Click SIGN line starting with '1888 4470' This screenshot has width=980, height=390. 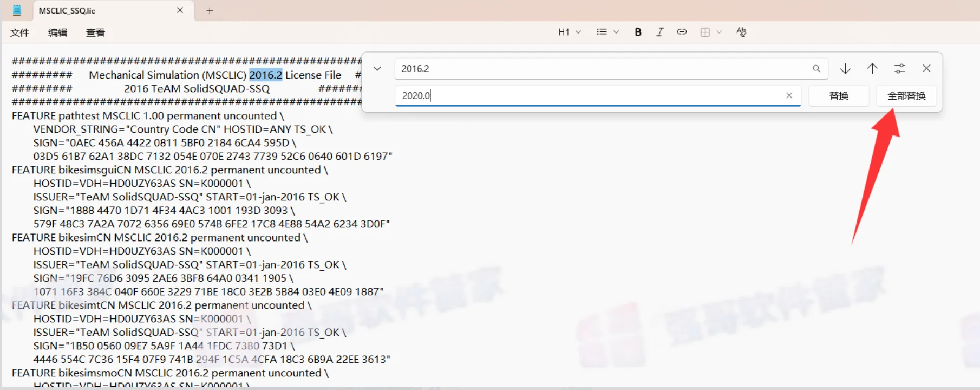point(164,210)
